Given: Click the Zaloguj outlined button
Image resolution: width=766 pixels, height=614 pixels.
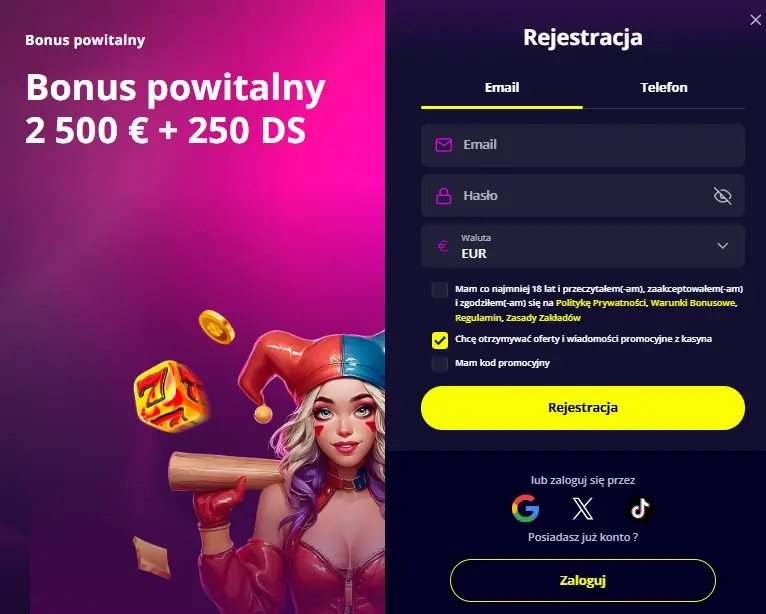Looking at the screenshot, I should point(583,580).
